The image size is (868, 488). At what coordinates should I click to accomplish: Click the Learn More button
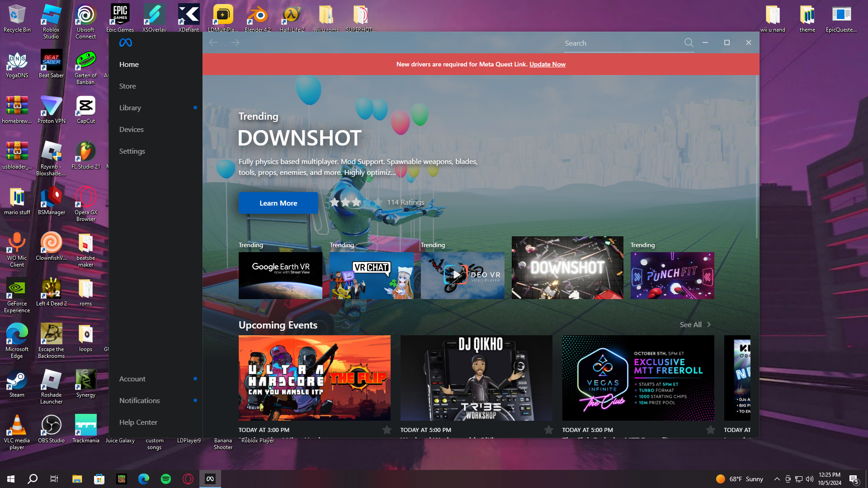click(x=278, y=203)
